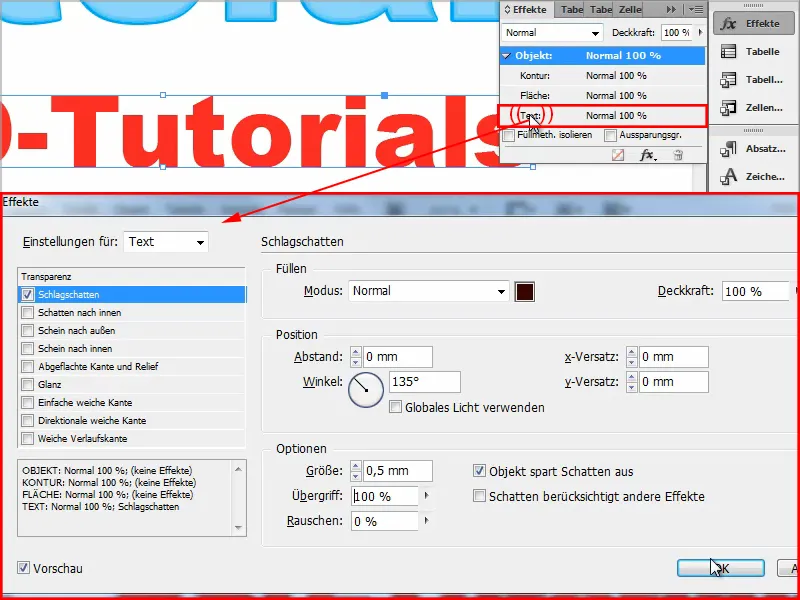Toggle the Schlagschatten checkbox
This screenshot has height=600, width=800.
(x=28, y=294)
